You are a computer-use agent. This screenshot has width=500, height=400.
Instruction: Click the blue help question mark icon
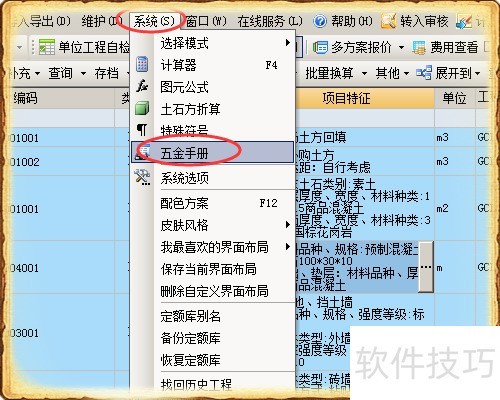pos(320,21)
